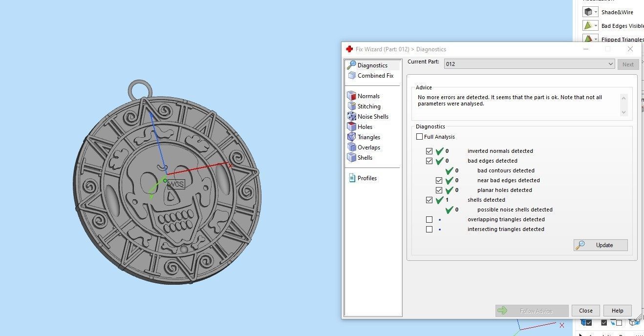
Task: Expand the Shade&Wire mode dropdown arrow
Action: 596,12
